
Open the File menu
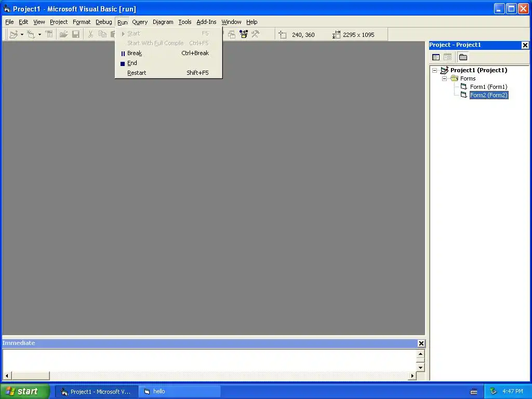tap(9, 22)
